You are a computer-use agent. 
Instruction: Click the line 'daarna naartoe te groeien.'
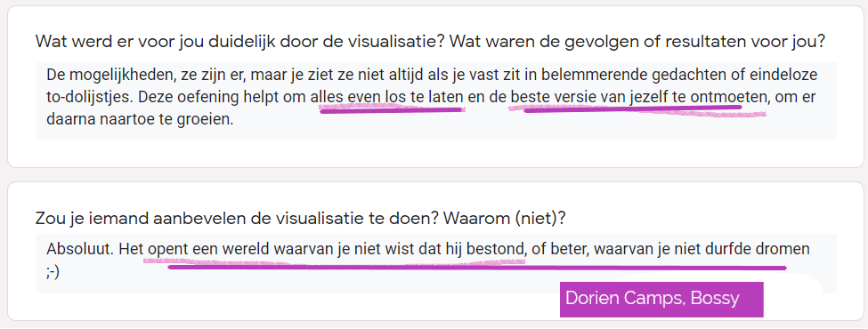point(140,119)
